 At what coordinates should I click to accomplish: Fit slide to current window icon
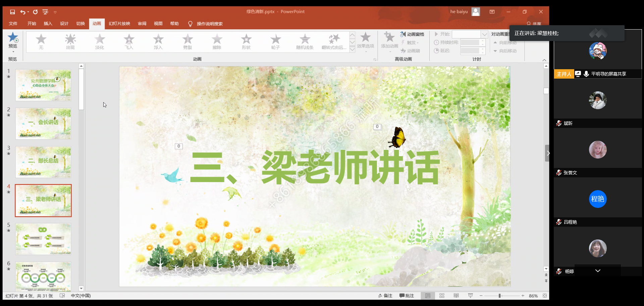[545, 296]
